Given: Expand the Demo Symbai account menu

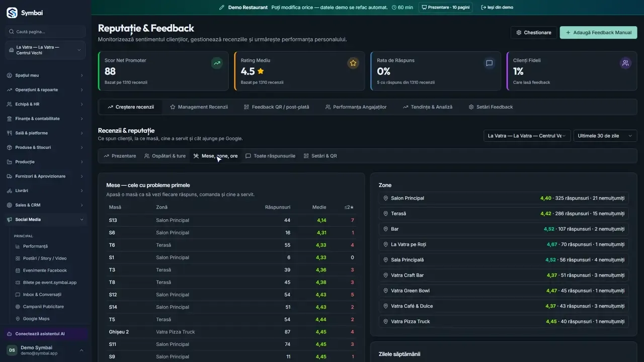Looking at the screenshot, I should (x=45, y=350).
